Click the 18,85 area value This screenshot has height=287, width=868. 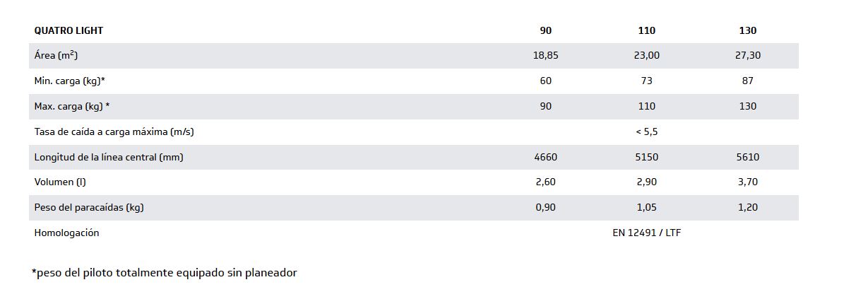click(x=545, y=55)
